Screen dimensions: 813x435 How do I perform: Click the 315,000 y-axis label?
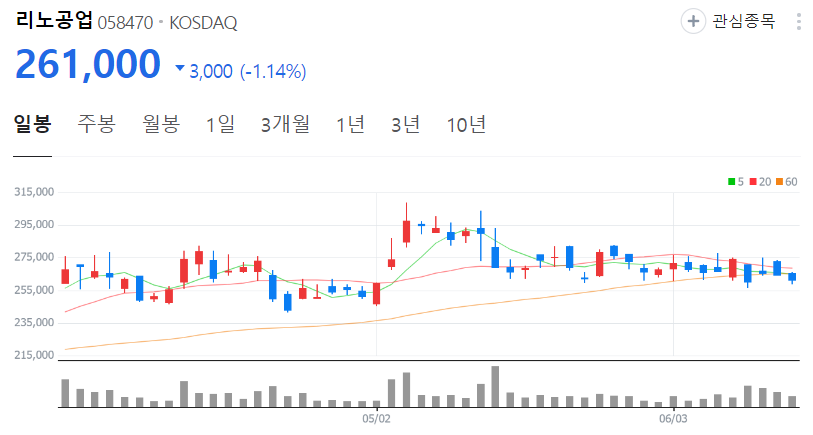click(x=34, y=192)
